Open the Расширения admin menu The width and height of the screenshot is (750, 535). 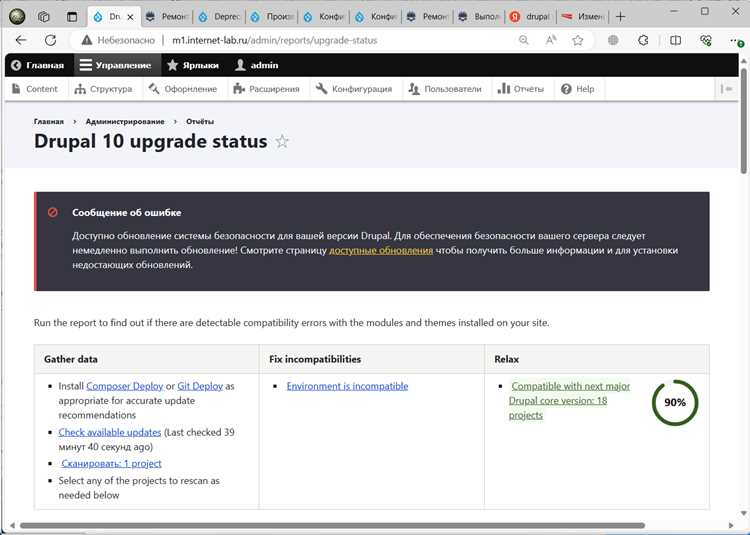266,89
